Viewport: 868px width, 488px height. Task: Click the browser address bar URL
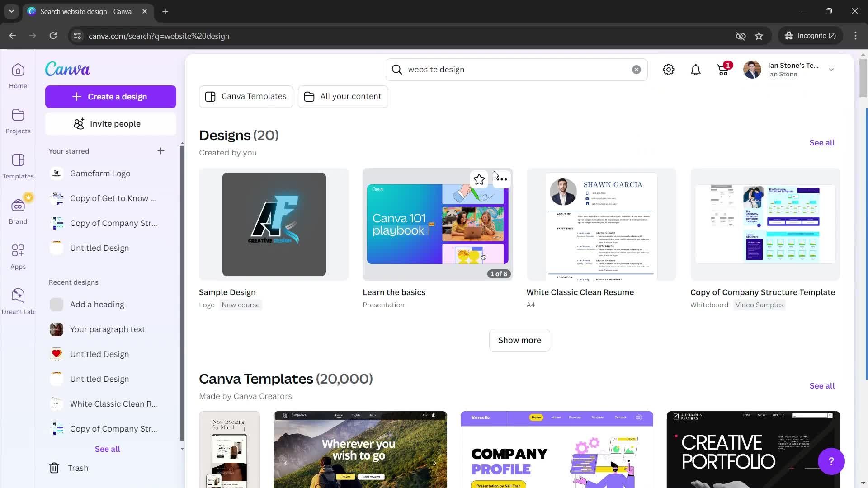(159, 36)
